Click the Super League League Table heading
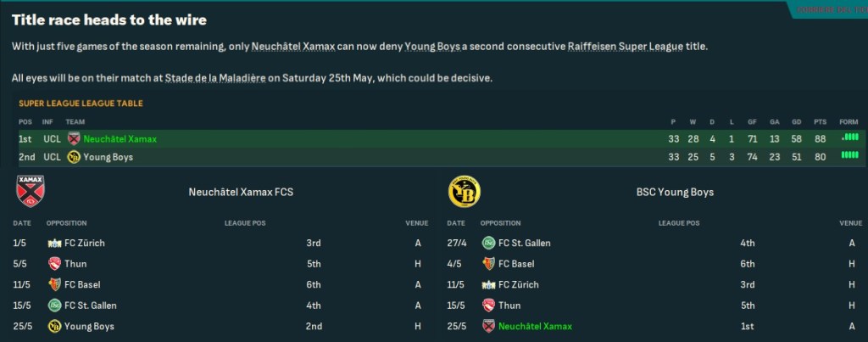This screenshot has width=868, height=342. click(x=81, y=104)
